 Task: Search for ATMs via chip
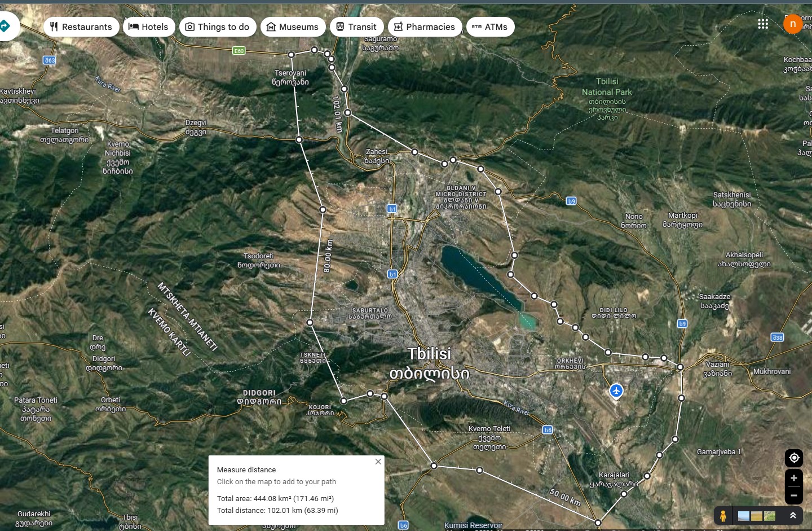pos(490,27)
